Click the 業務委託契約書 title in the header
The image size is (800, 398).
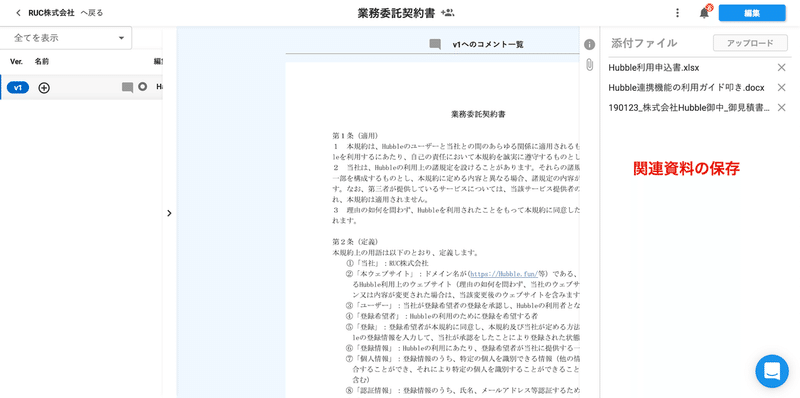tap(396, 13)
